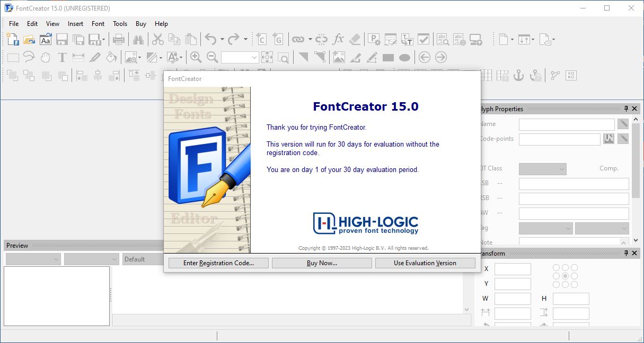Pin the Glyph Properties panel
644x343 pixels.
[626, 109]
